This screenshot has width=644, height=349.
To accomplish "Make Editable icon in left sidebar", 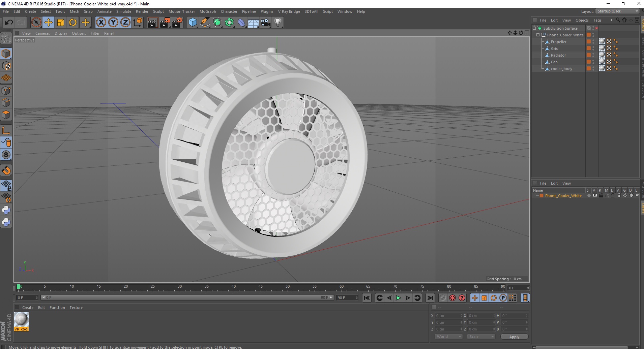I will pyautogui.click(x=6, y=38).
